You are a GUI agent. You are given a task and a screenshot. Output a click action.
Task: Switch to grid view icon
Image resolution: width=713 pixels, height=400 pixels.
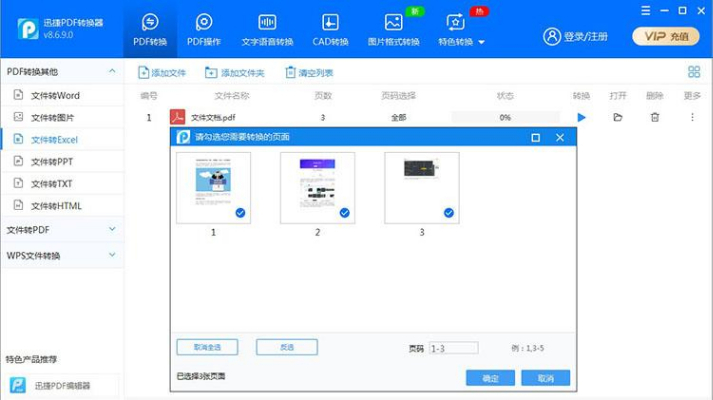click(694, 71)
